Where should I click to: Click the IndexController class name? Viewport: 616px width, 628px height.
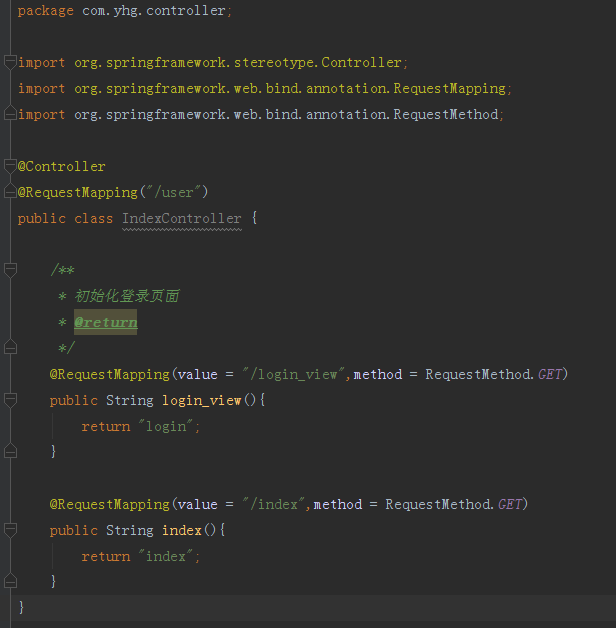[x=182, y=219]
